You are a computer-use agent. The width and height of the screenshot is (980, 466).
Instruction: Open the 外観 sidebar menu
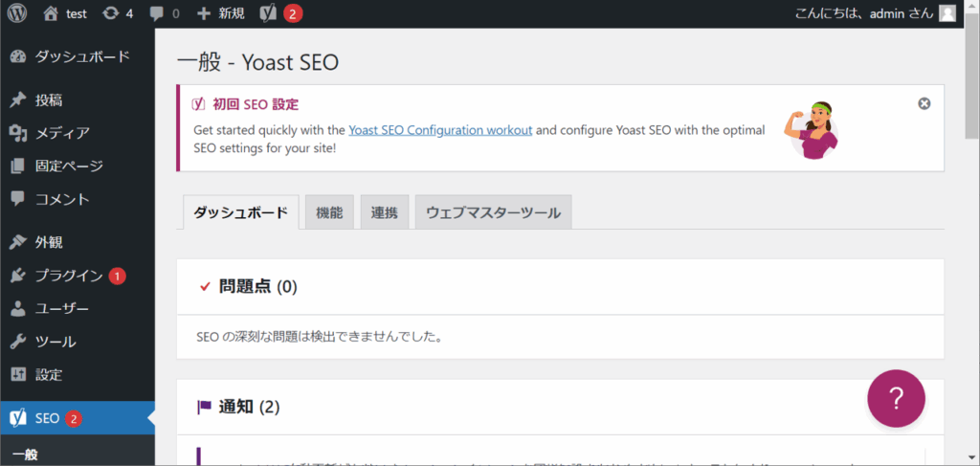tap(78, 242)
